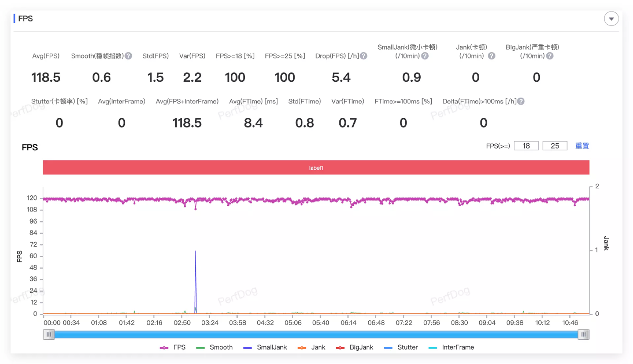
Task: Hide the SmallJank series in legend
Action: coord(265,347)
